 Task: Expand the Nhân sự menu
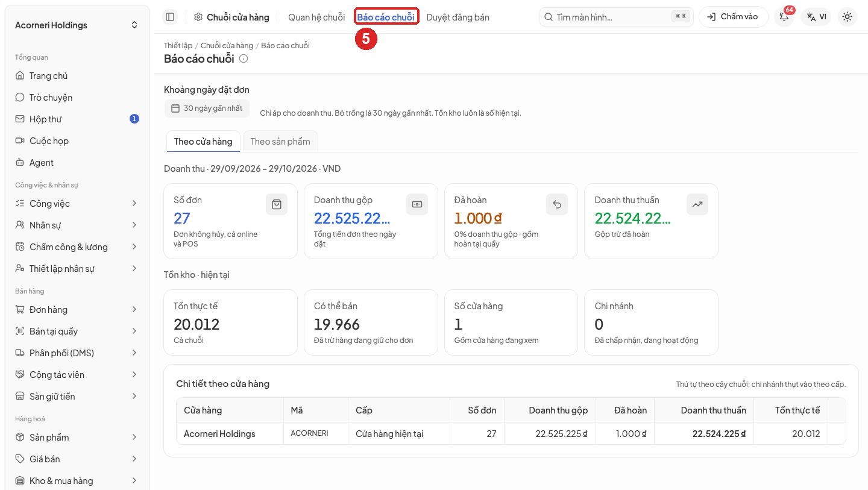click(x=77, y=225)
